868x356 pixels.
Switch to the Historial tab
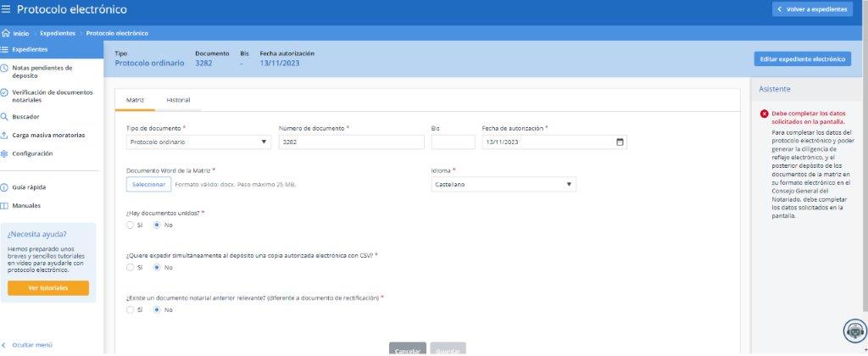click(178, 100)
